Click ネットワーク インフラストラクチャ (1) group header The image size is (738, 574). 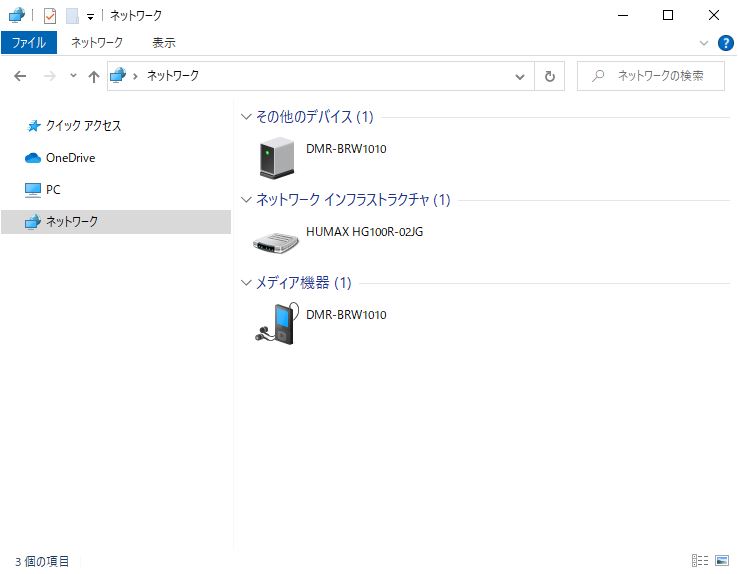click(353, 200)
